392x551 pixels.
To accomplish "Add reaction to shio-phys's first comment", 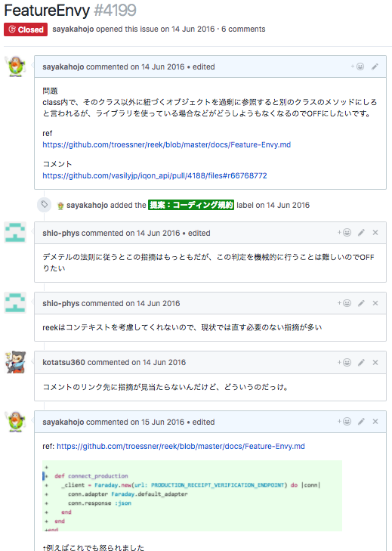I will click(344, 233).
